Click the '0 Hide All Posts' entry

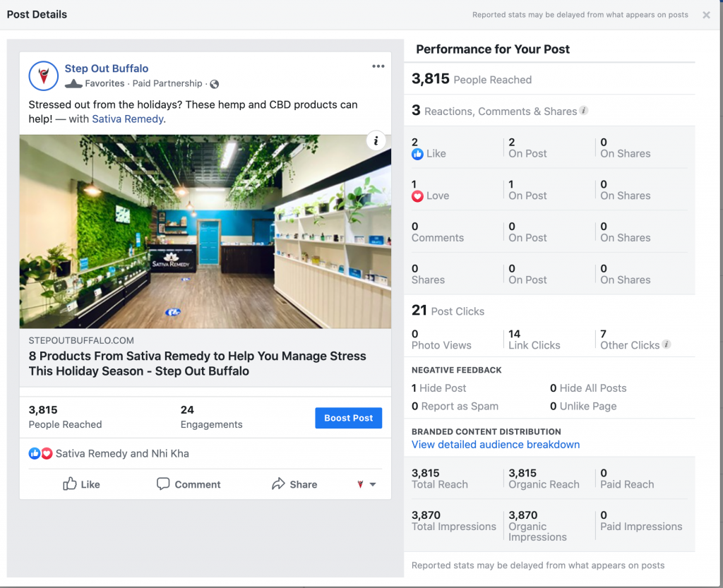[x=588, y=388]
